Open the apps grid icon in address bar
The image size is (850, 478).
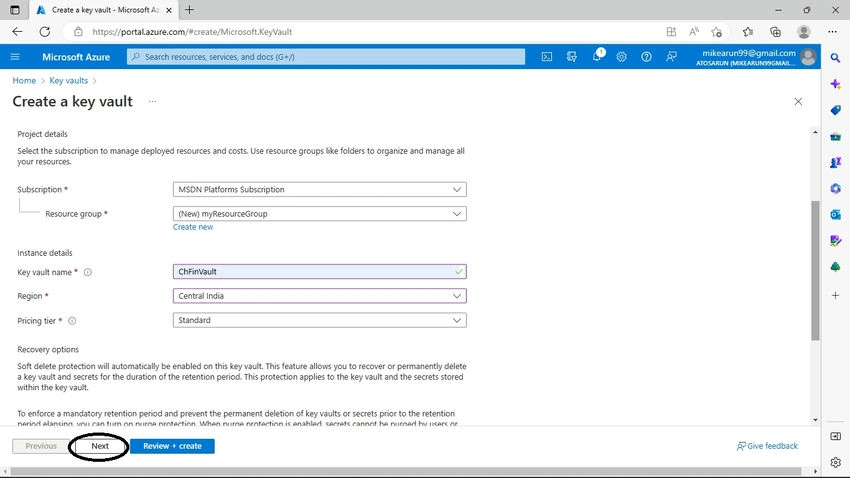point(671,32)
